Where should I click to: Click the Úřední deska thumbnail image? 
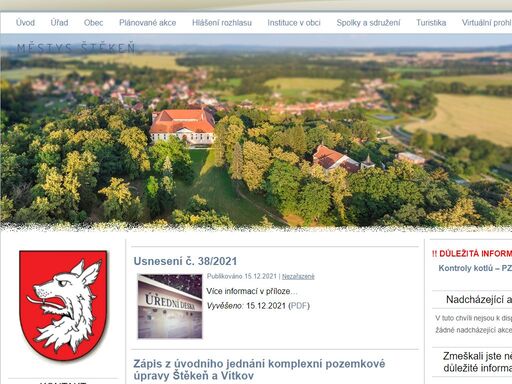click(x=170, y=306)
